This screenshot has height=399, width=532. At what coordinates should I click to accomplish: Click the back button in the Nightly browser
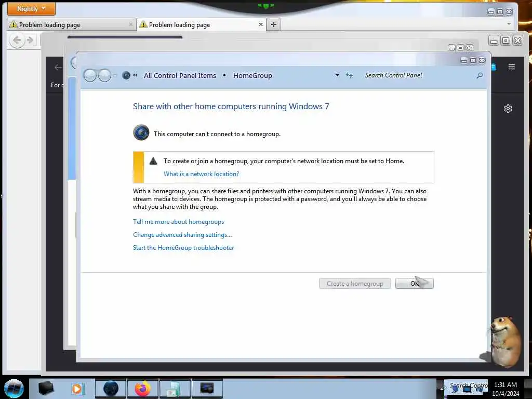(x=17, y=41)
